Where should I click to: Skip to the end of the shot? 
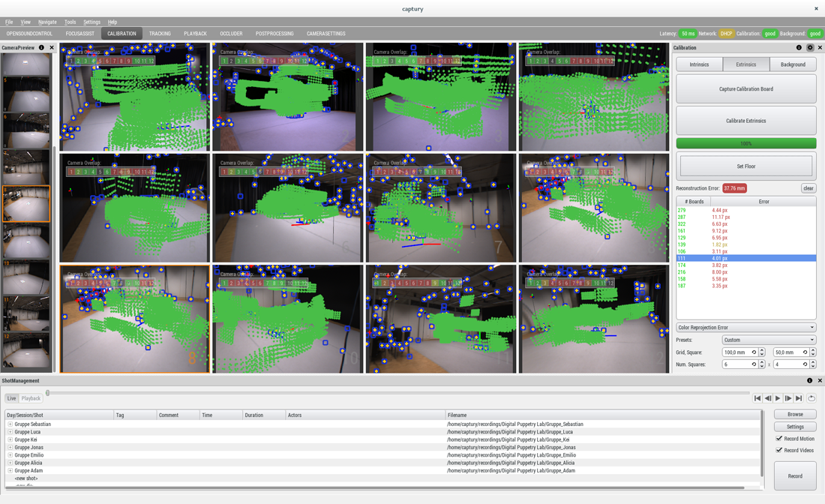(799, 398)
